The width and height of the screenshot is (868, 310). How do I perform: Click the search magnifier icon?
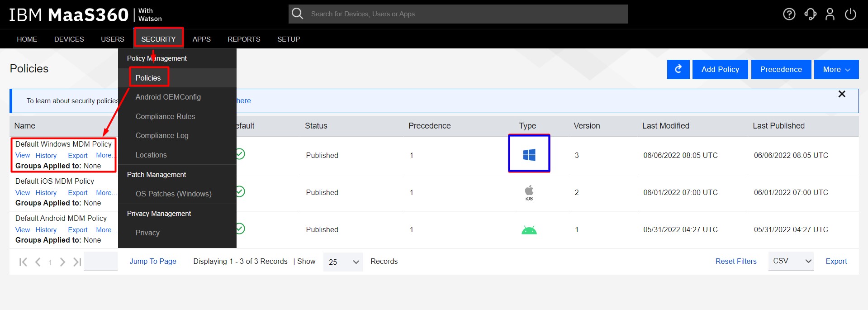point(297,14)
